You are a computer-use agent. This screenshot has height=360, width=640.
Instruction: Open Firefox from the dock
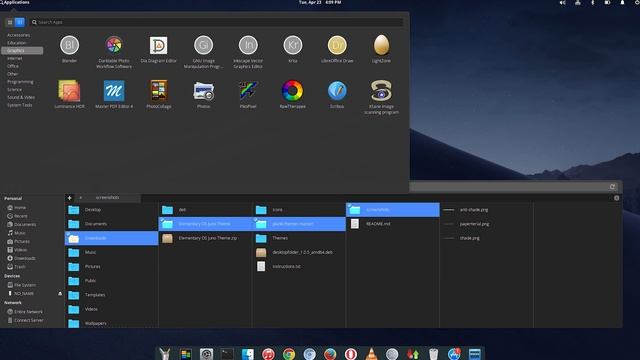click(330, 354)
